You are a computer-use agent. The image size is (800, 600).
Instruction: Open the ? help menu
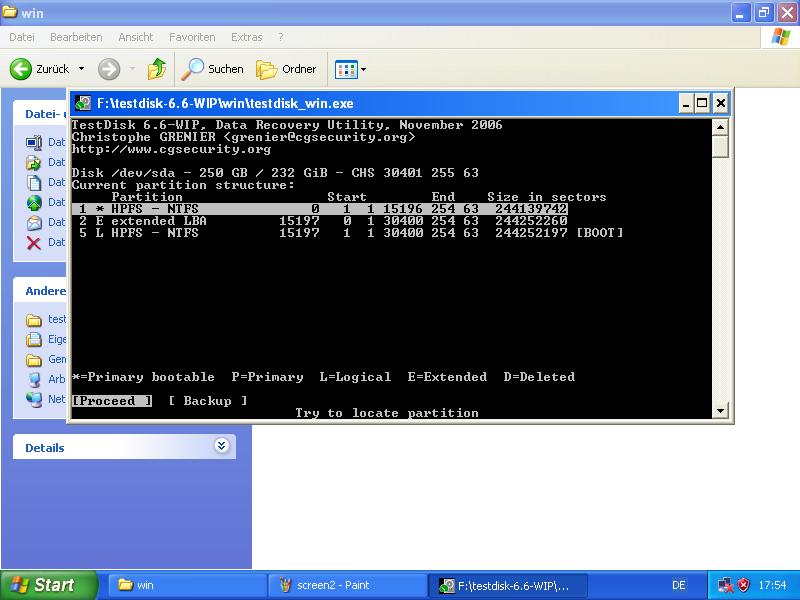281,37
